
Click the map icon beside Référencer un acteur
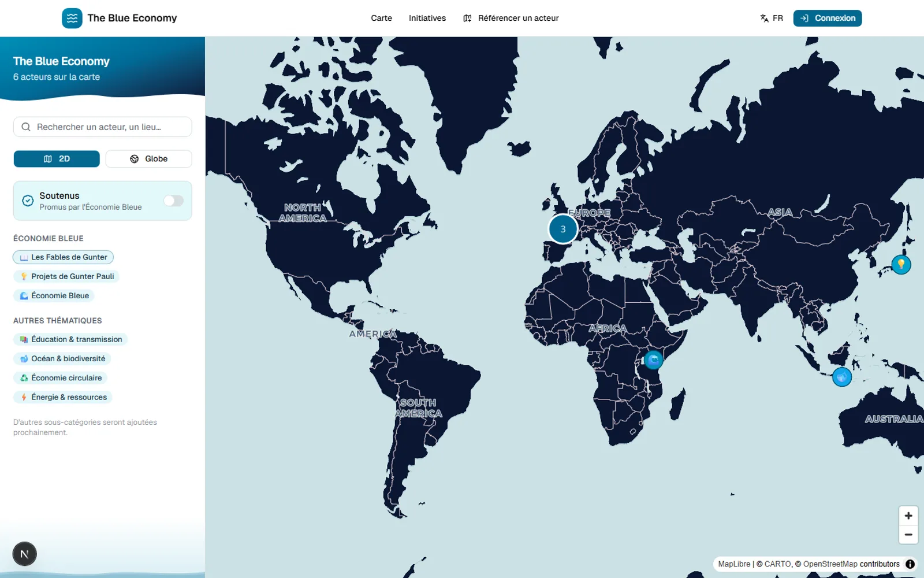tap(467, 18)
